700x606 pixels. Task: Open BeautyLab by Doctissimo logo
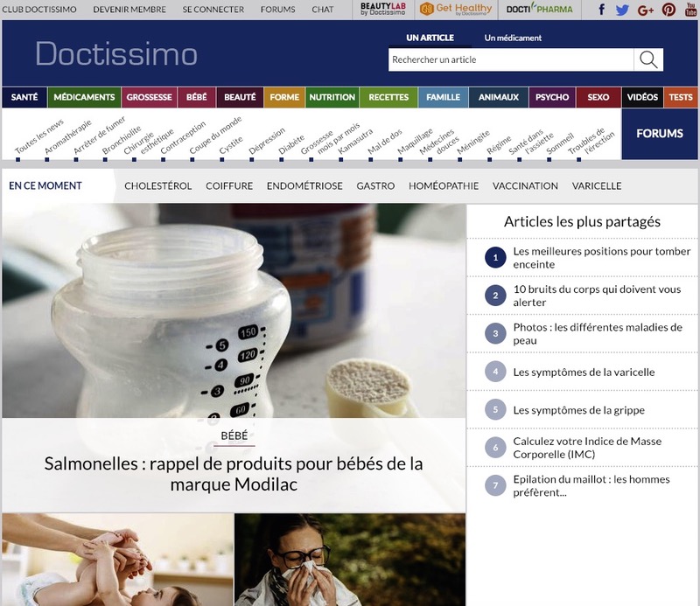coord(383,10)
